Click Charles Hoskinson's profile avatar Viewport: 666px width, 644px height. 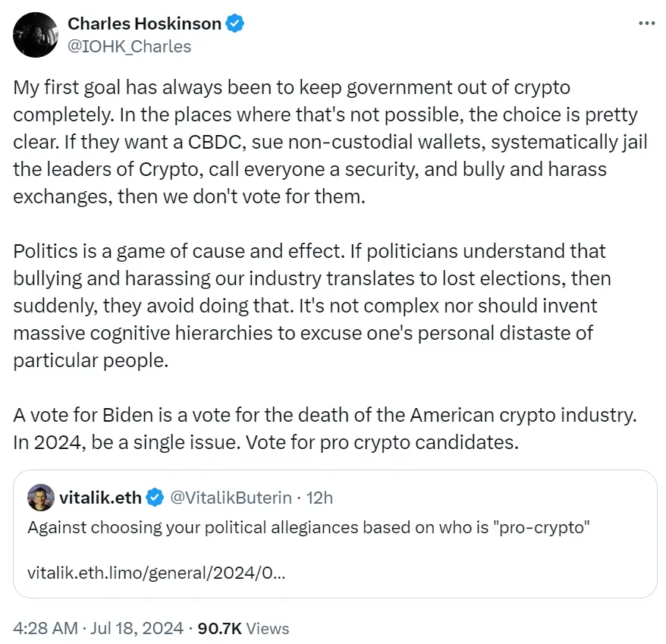coord(35,35)
